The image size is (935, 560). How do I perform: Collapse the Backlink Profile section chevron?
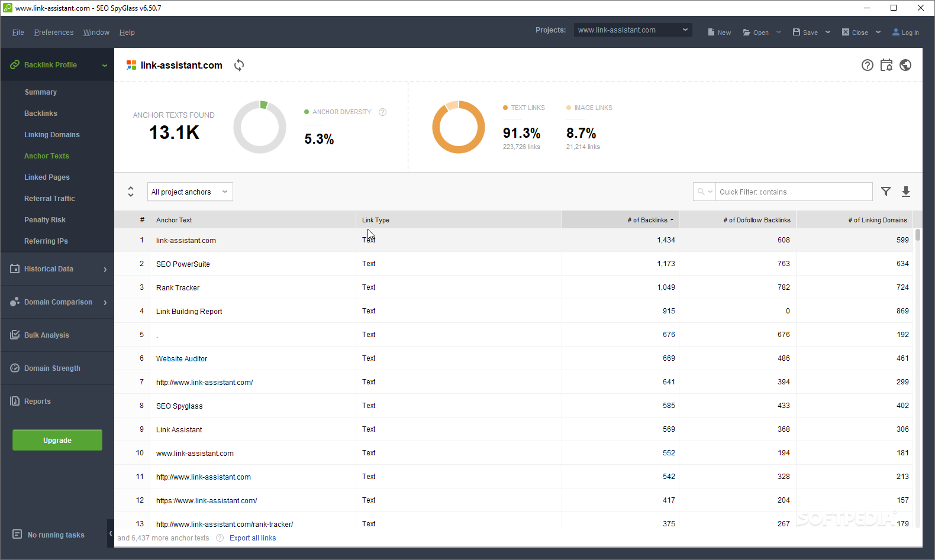point(105,65)
